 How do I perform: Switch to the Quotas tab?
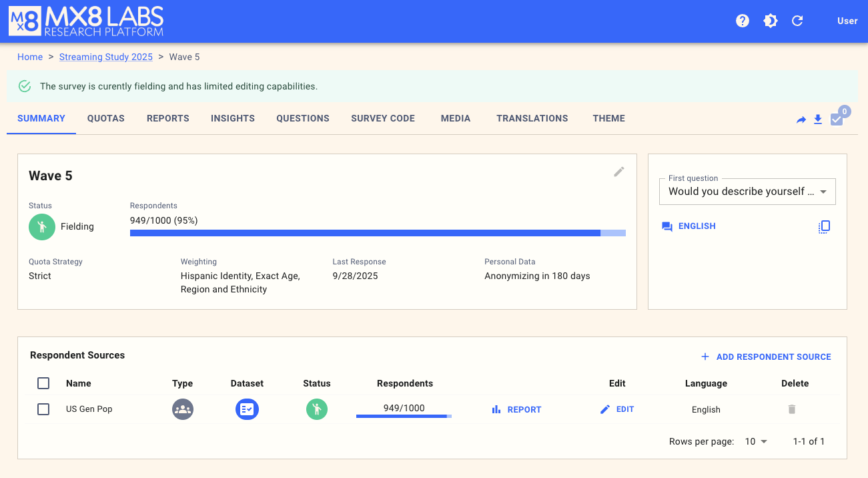pyautogui.click(x=106, y=118)
